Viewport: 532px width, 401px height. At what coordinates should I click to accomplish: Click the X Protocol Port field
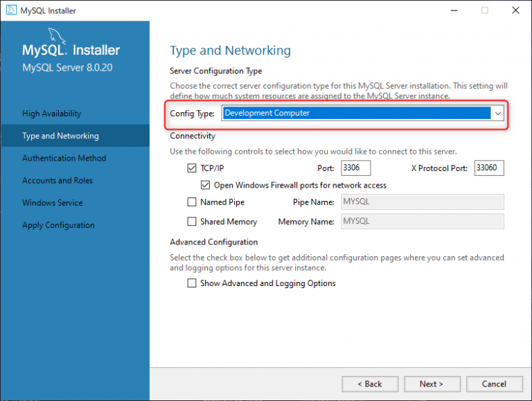(x=488, y=168)
